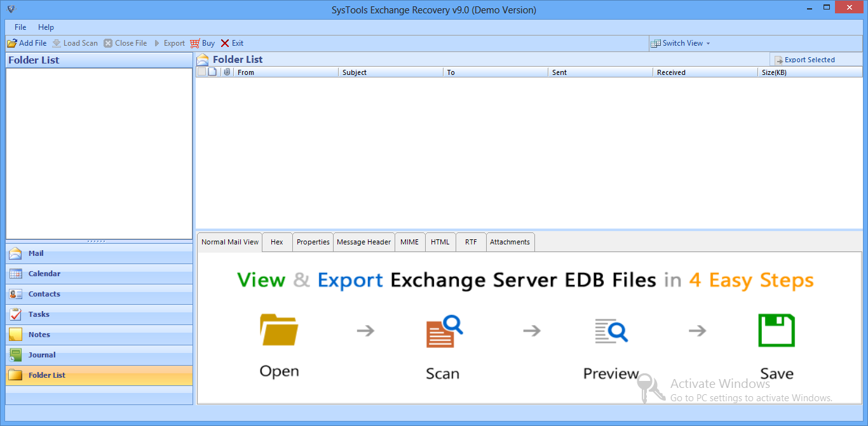This screenshot has height=426, width=868.
Task: Open the HTML tab
Action: coord(440,242)
